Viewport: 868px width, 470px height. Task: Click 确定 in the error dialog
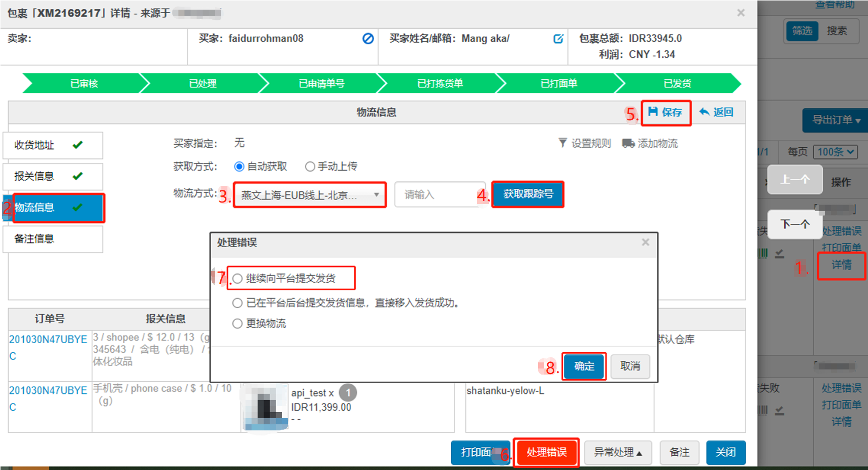pos(584,366)
